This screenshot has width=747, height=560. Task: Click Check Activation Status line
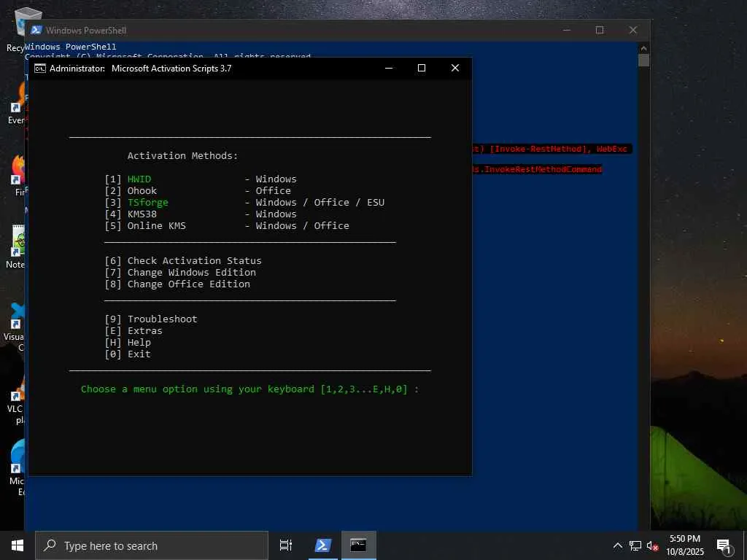coord(183,261)
